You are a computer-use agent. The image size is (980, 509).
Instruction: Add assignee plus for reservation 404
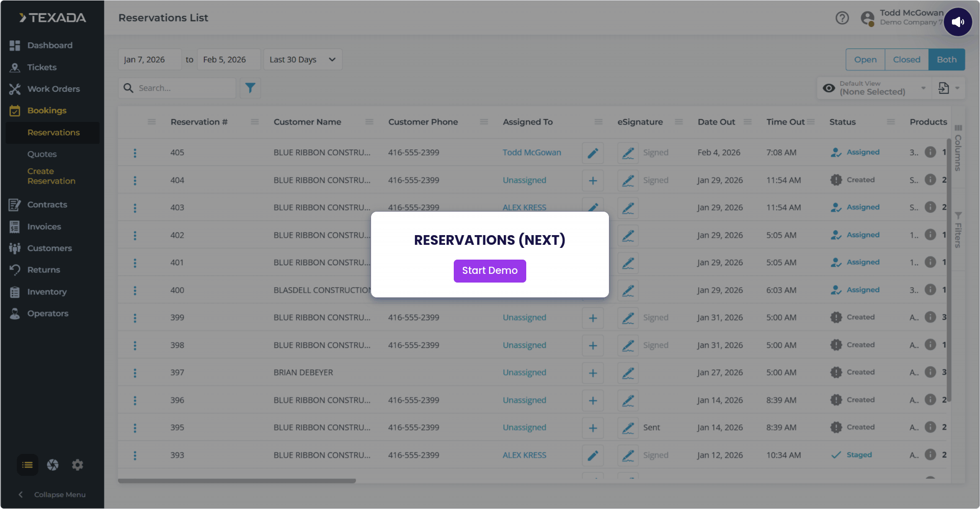tap(593, 181)
